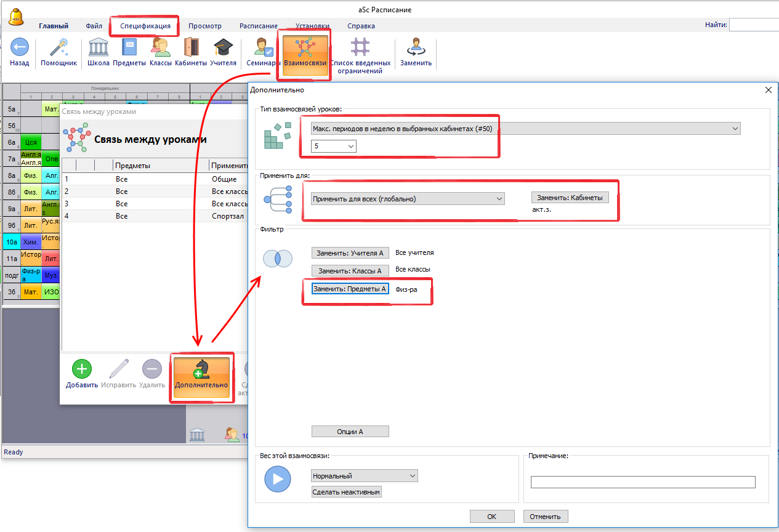Click the Заменить: Кабинеты button

point(570,198)
